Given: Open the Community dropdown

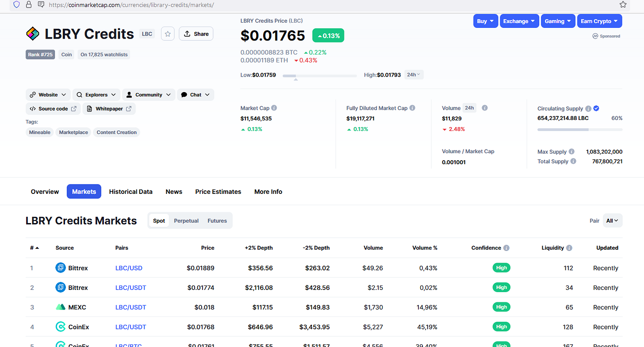Looking at the screenshot, I should point(149,95).
